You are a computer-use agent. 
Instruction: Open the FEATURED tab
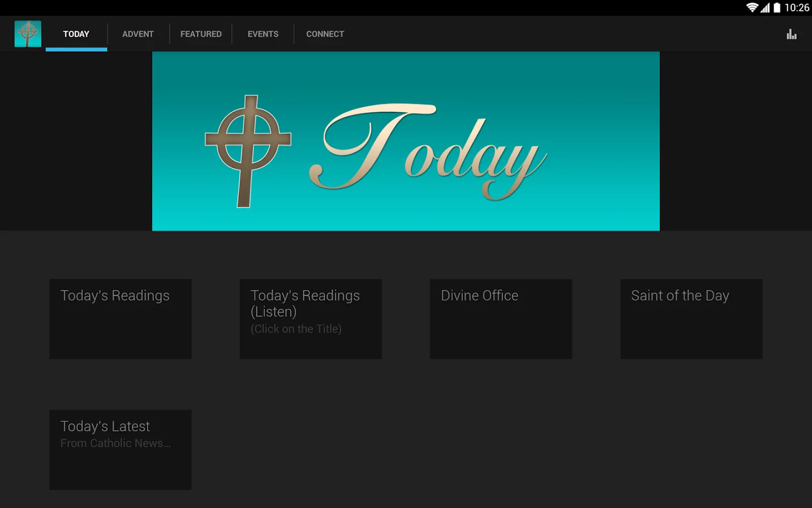tap(201, 34)
